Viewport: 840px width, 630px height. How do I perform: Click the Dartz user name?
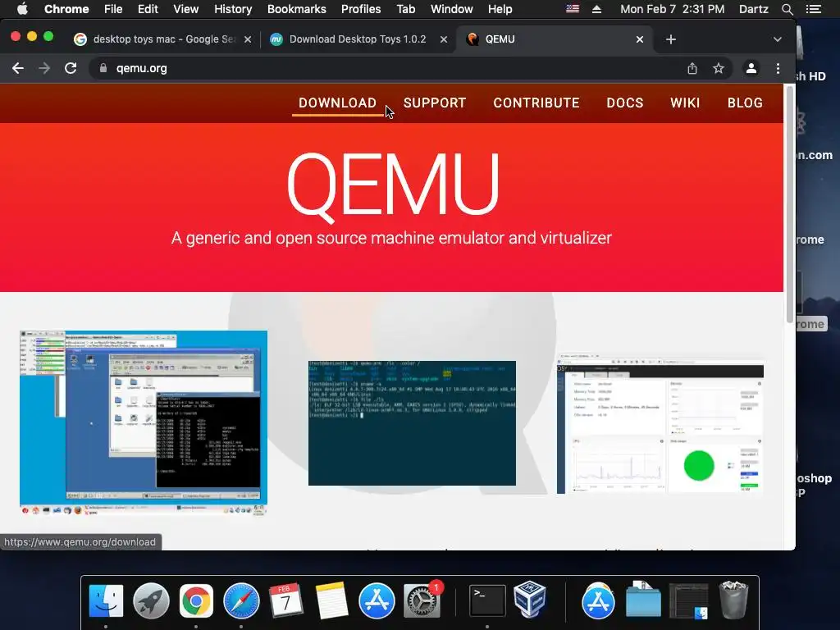point(754,9)
